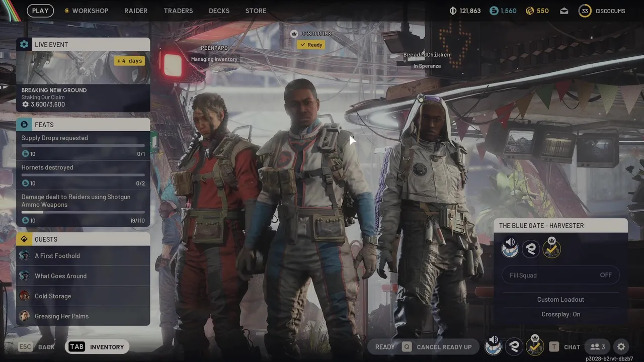Click the crown icon next to CISCOCUMS nameplate
Viewport: 644px width, 362px height.
tap(294, 34)
